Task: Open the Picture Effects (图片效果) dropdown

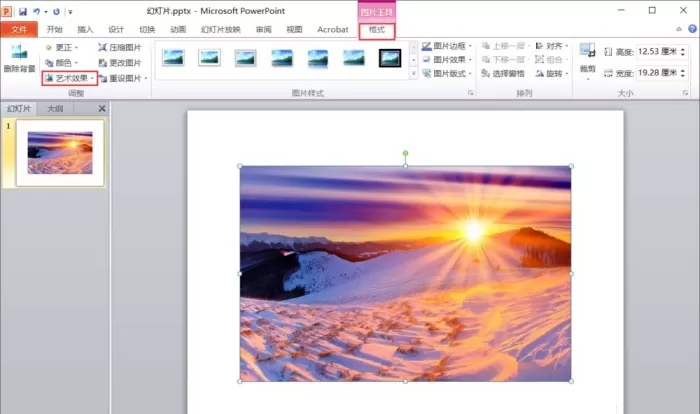Action: 447,59
